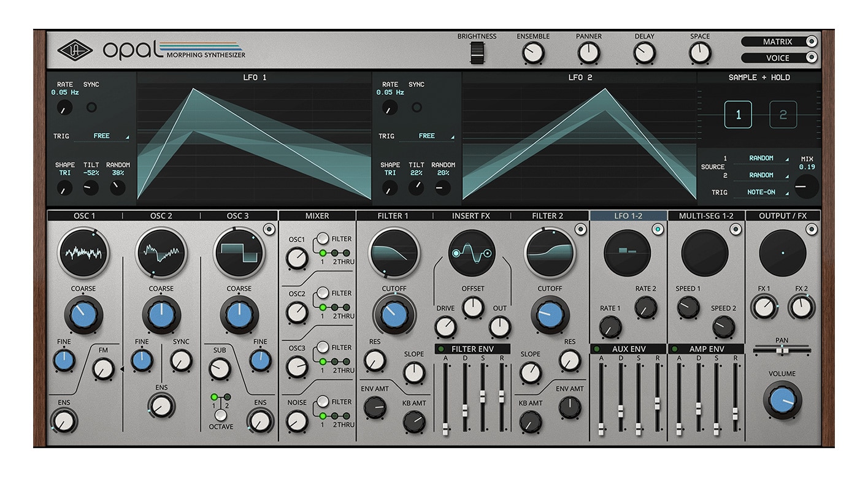Click the LFO 2 rate 0.05 Hz value
The height and width of the screenshot is (477, 868).
click(x=390, y=93)
